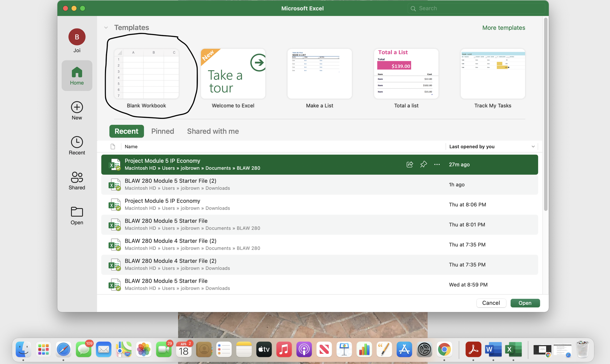610x364 pixels.
Task: Pin the selected Project Module 5 file
Action: (423, 164)
